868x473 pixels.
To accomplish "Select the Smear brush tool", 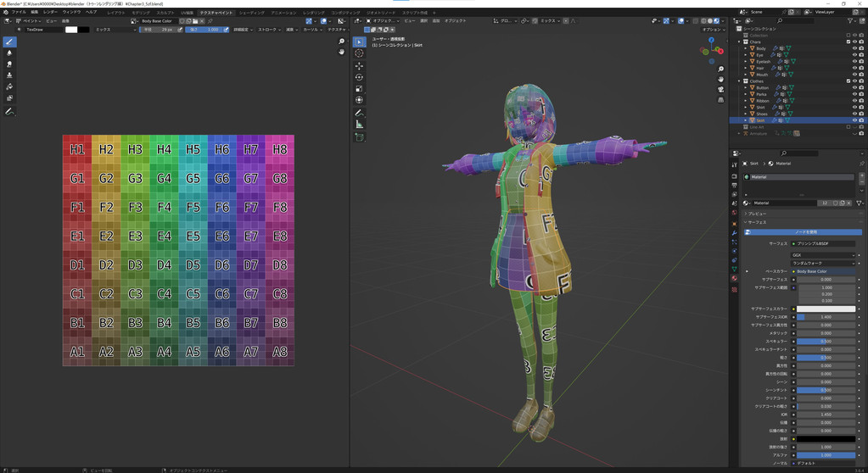I will [9, 64].
